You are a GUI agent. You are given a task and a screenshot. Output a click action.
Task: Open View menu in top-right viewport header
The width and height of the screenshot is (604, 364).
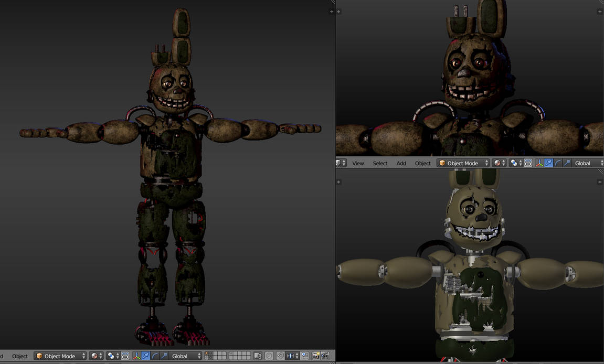(x=358, y=163)
